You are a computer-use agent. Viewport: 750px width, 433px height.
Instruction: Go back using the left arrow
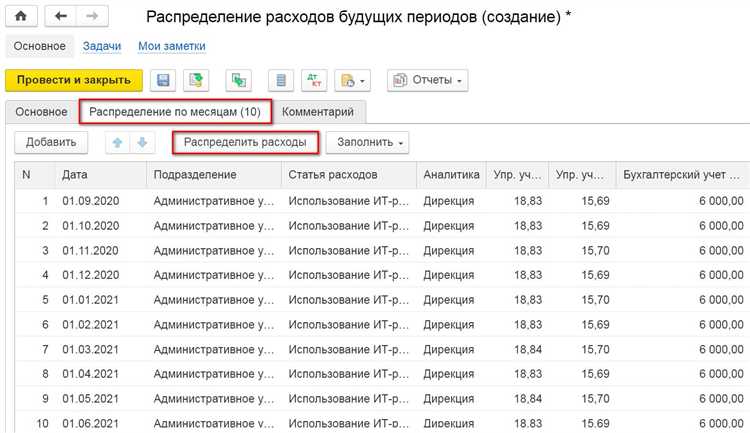point(61,18)
